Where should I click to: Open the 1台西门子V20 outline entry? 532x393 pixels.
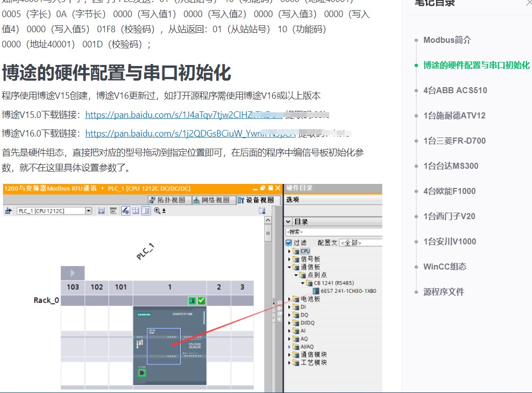pos(449,216)
